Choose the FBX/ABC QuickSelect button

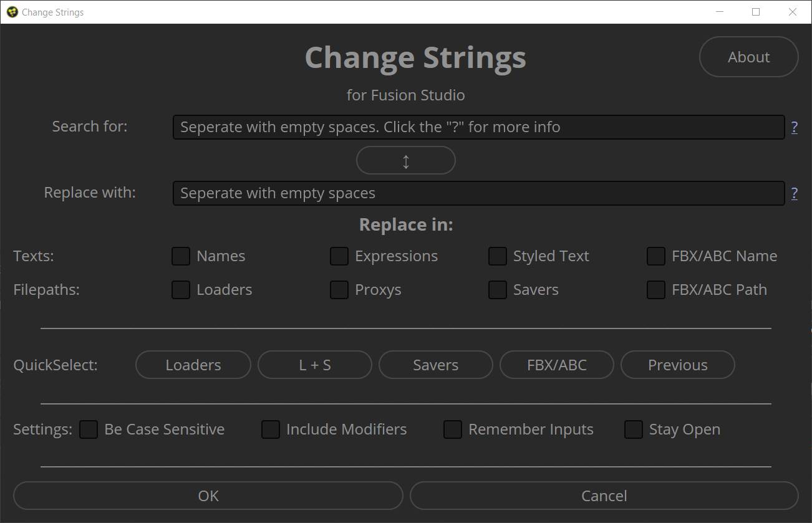557,365
